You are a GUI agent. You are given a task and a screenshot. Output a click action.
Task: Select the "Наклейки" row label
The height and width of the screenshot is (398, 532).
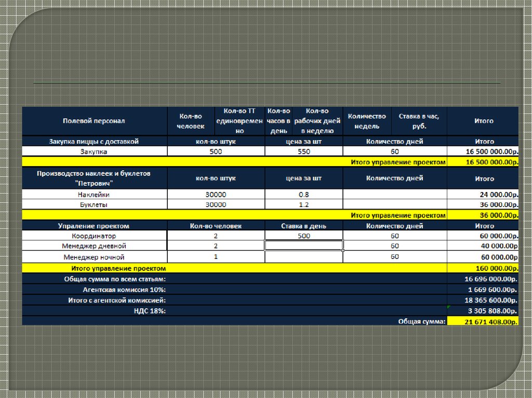[94, 195]
